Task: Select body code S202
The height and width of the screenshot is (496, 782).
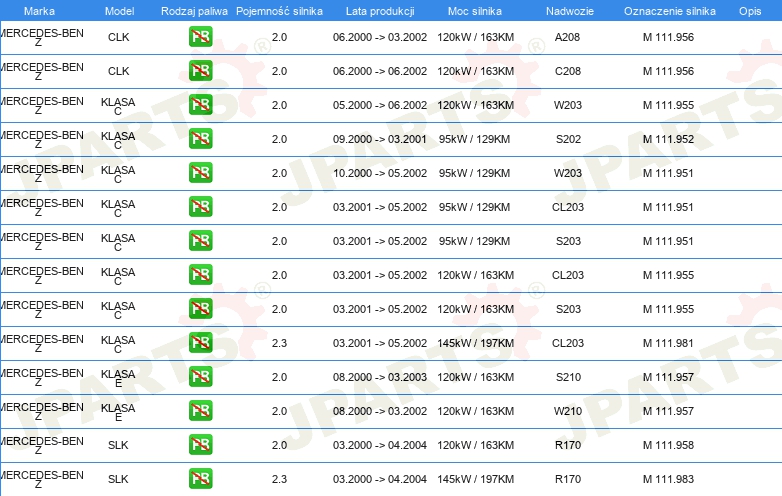Action: pos(569,139)
